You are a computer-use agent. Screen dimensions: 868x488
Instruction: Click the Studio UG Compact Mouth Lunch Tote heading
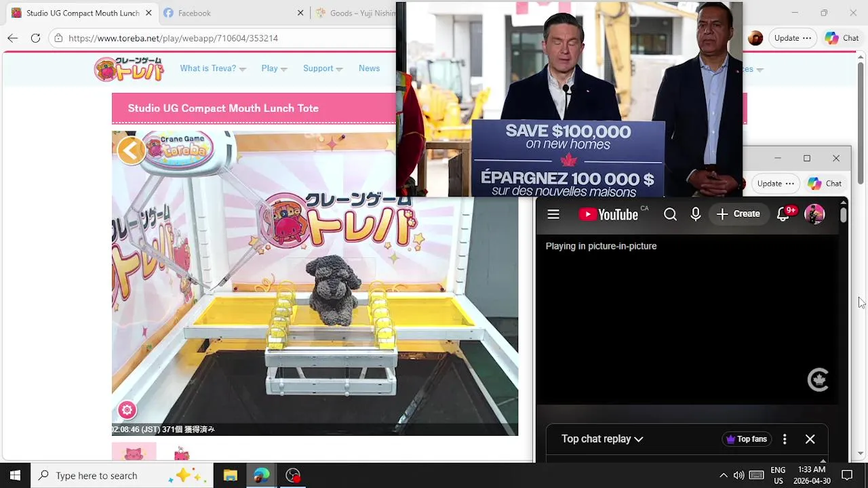[x=223, y=108]
